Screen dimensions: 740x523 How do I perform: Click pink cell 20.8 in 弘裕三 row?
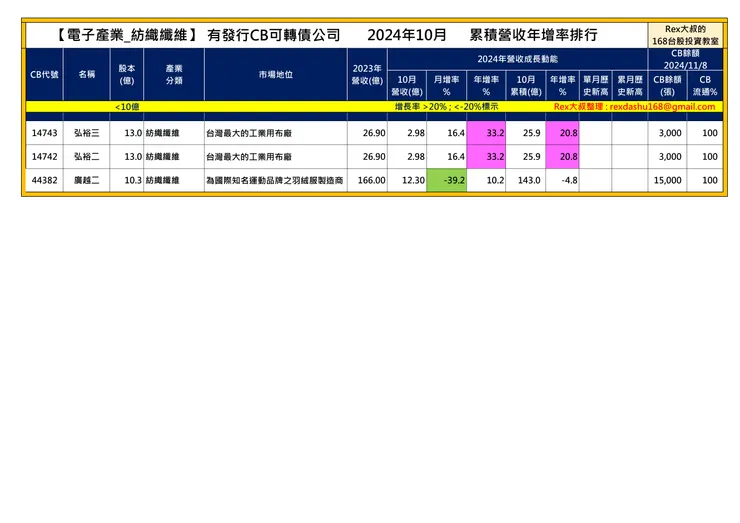pos(563,133)
